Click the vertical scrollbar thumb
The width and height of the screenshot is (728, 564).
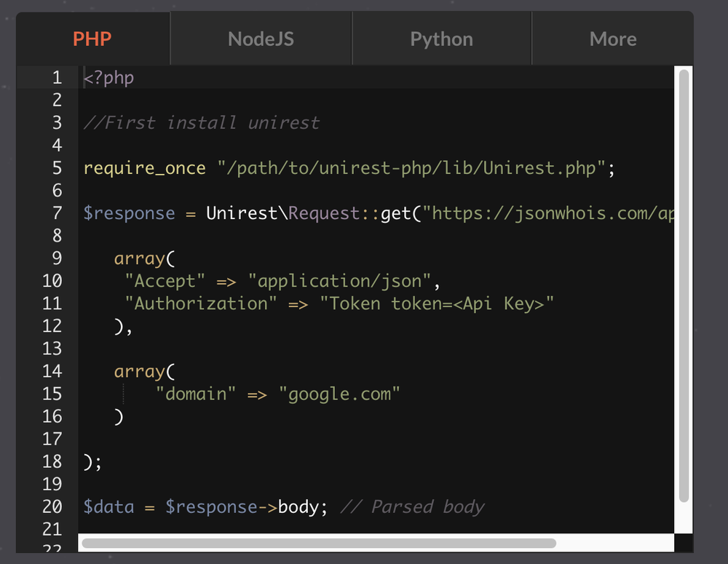pyautogui.click(x=682, y=291)
